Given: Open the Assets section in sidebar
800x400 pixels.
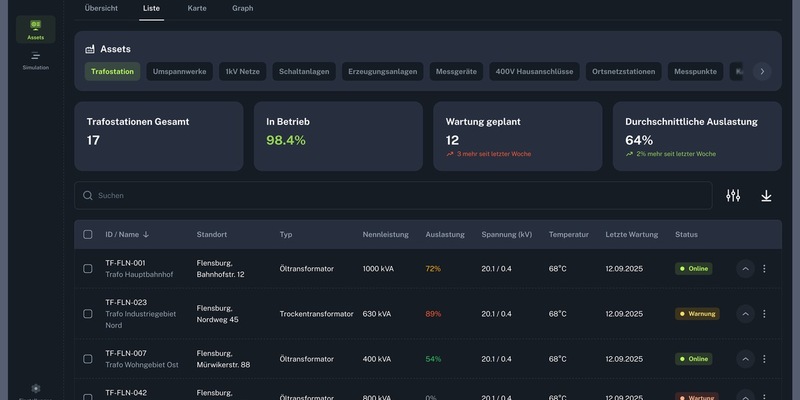Looking at the screenshot, I should 35,29.
